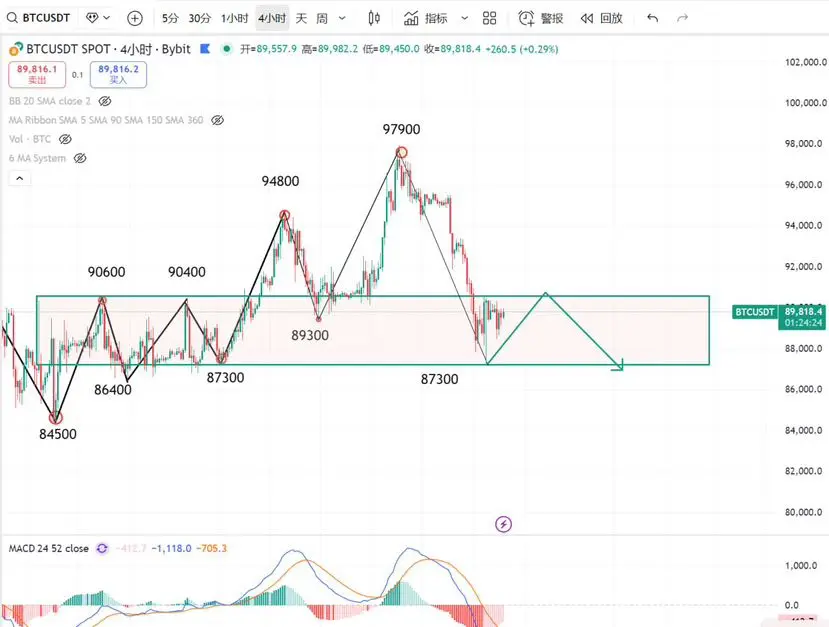829x627 pixels.
Task: Expand the indicators favorites chevron
Action: 464,19
